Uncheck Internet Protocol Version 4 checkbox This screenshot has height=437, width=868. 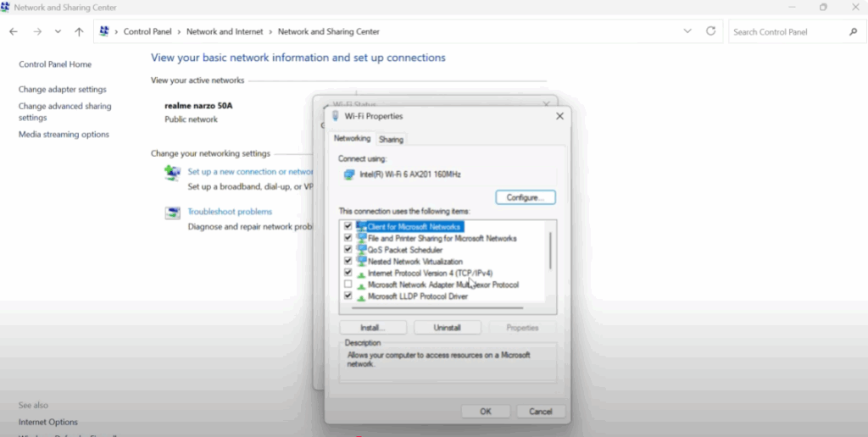pos(348,273)
